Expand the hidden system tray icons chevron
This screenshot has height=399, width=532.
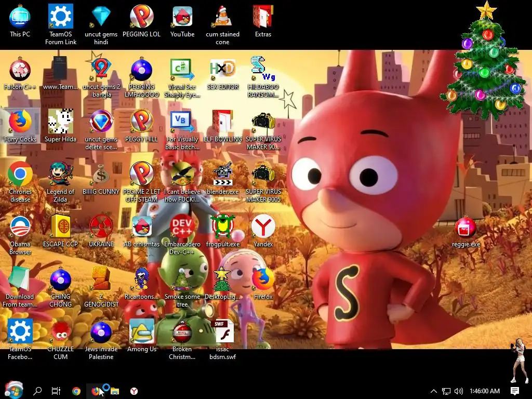(434, 391)
